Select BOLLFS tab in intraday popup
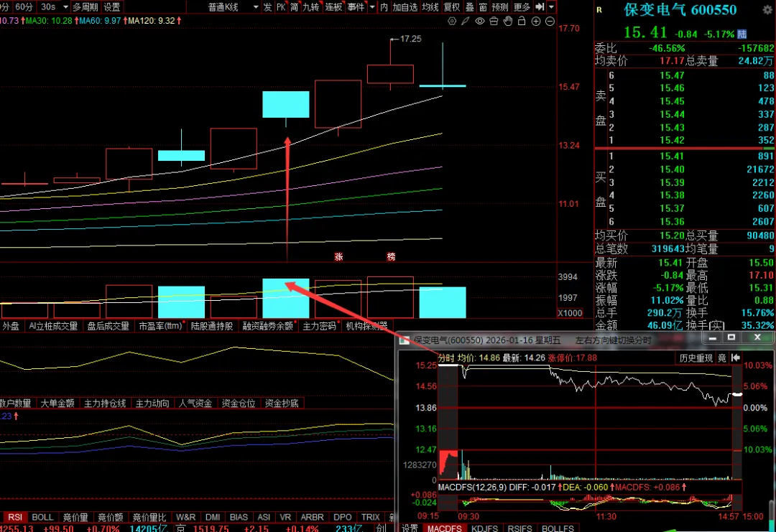The image size is (776, 532). [x=558, y=528]
